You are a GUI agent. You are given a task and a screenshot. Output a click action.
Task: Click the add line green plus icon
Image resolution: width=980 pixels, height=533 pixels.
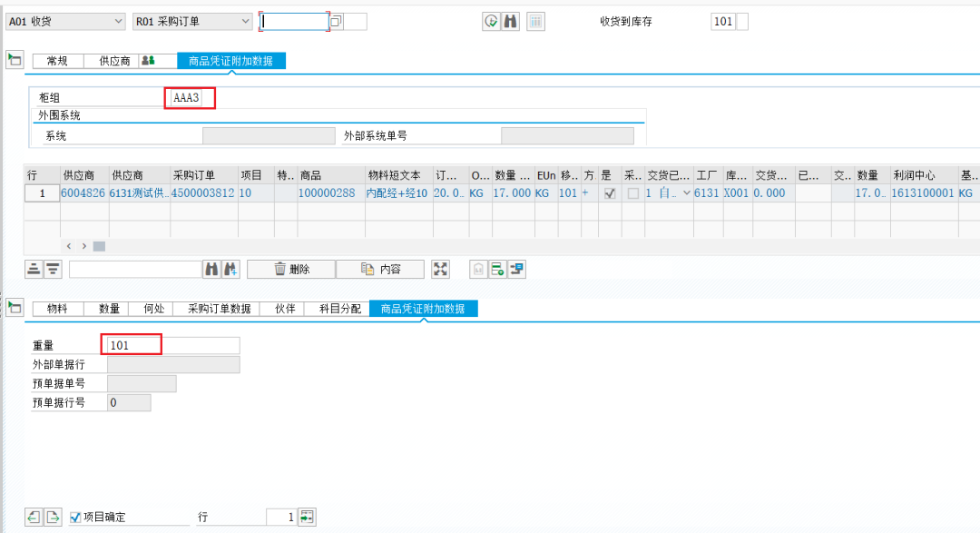pyautogui.click(x=497, y=269)
